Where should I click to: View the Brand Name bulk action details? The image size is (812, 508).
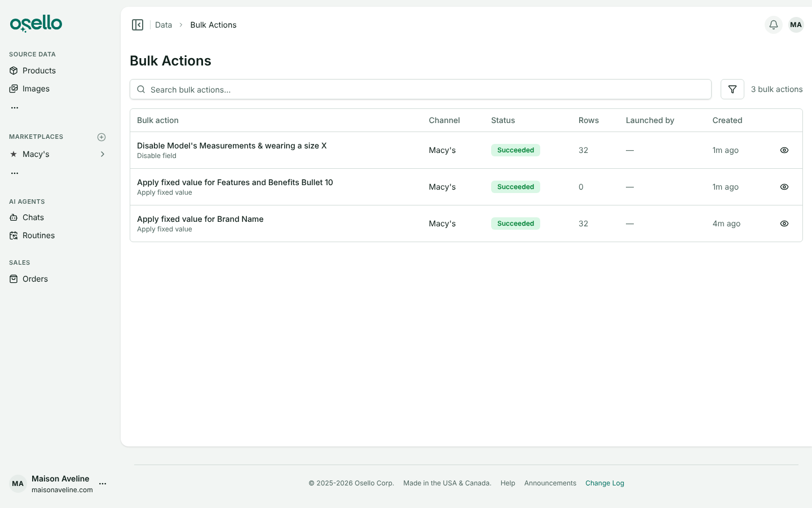click(x=784, y=224)
